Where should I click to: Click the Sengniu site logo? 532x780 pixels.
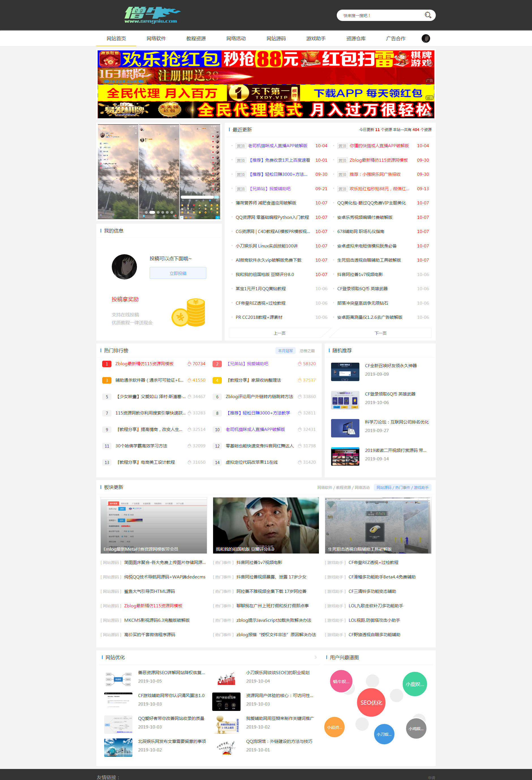(152, 14)
